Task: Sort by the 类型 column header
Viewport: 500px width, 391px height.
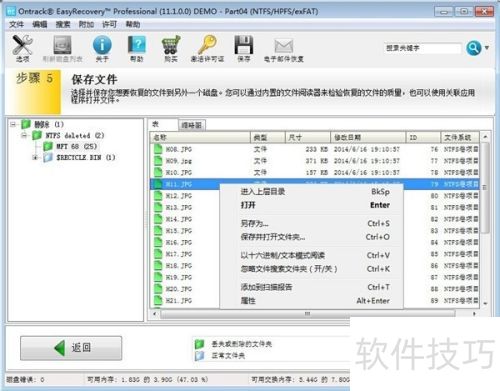Action: click(x=268, y=137)
